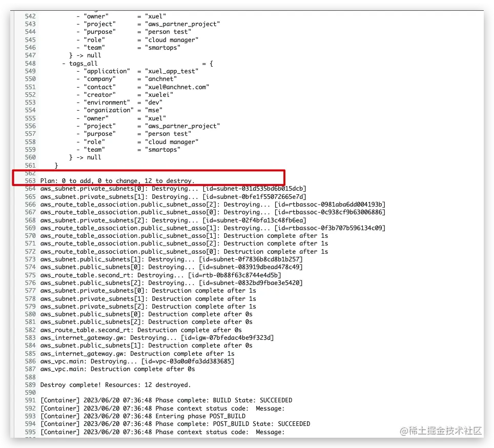This screenshot has height=448, width=494.
Task: Click line 545 role "cloud manager"
Action: click(137, 40)
